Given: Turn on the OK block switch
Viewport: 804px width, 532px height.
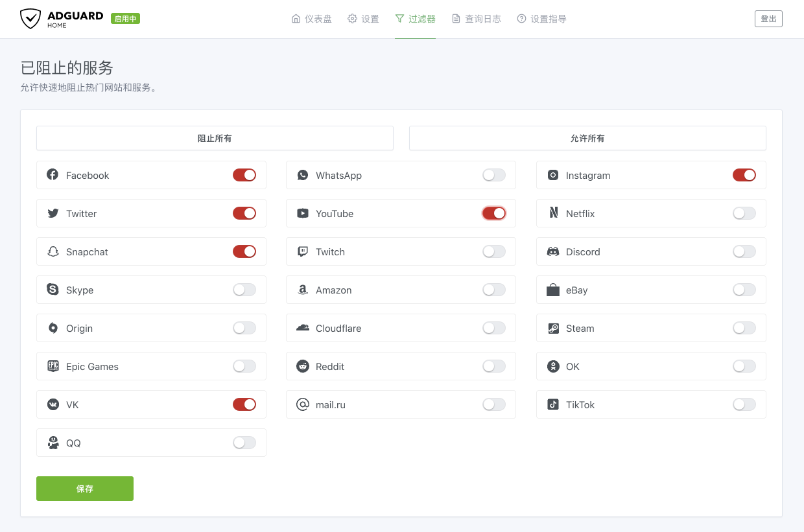Looking at the screenshot, I should click(744, 366).
